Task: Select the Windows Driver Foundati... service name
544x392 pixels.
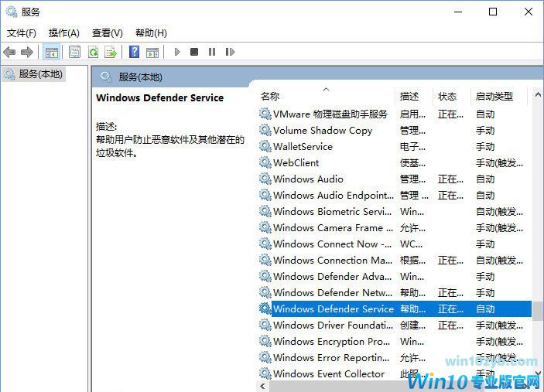Action: pos(333,325)
